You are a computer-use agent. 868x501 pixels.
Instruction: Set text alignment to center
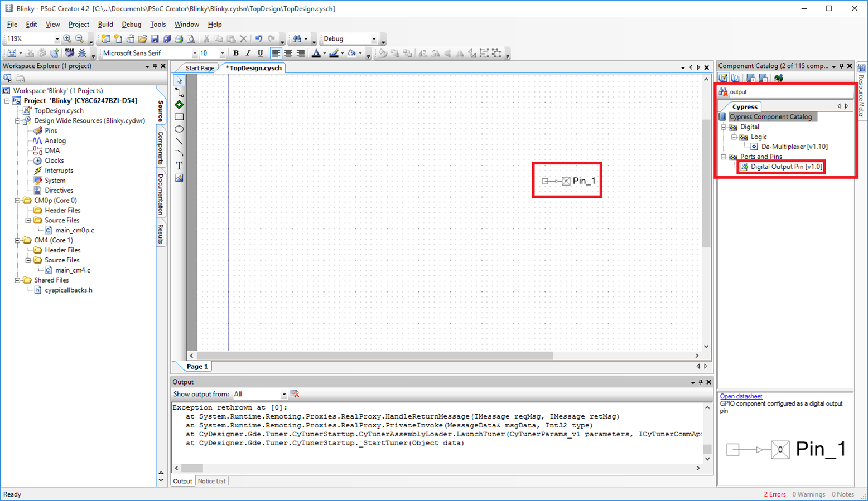(288, 53)
